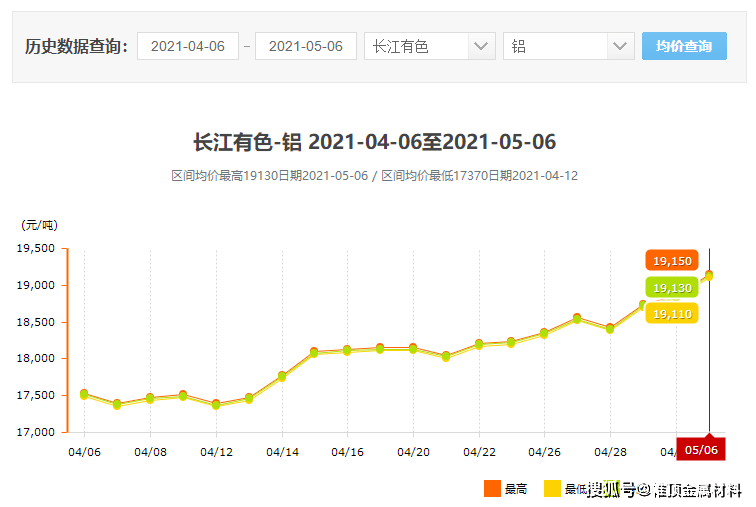Select the data point at 04/12
756x507 pixels.
pos(216,404)
